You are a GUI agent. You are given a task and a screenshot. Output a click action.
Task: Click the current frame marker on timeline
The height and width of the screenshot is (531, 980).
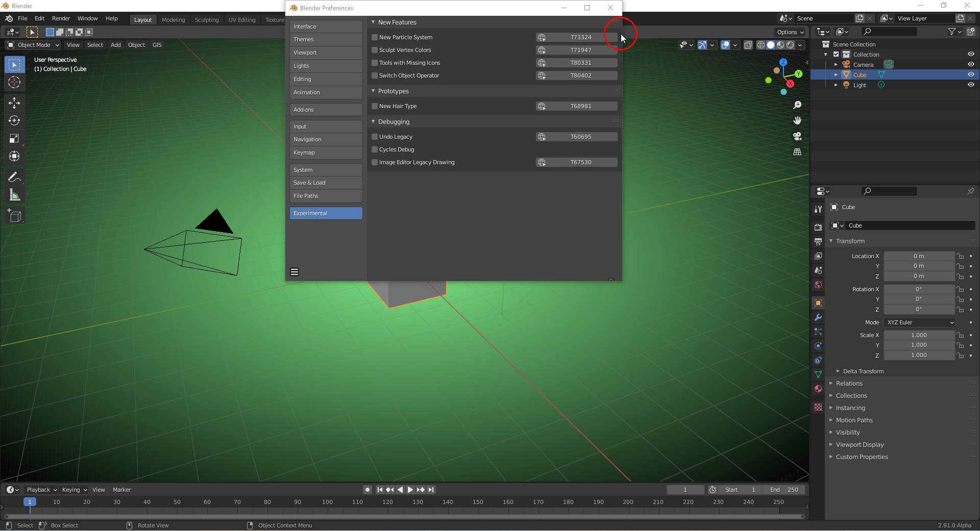coord(30,502)
